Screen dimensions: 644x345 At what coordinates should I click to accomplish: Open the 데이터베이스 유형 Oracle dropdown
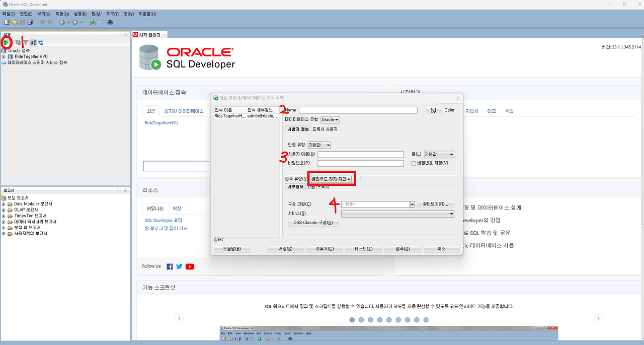point(330,120)
